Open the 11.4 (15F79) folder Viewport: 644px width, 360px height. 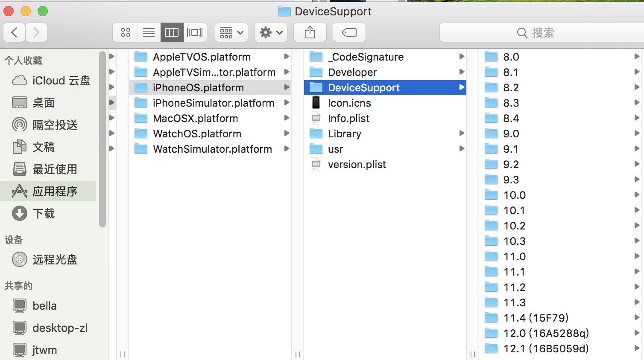click(560, 318)
